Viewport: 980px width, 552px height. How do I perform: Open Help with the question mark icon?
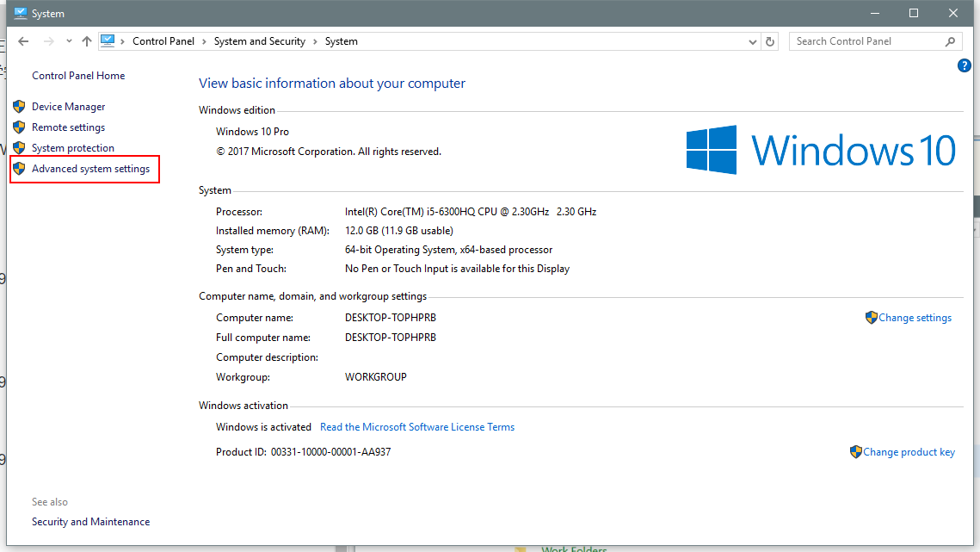point(964,65)
